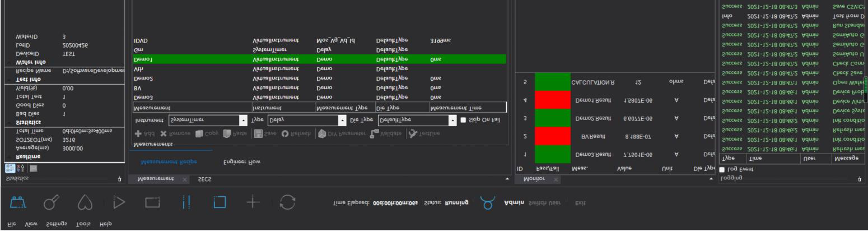
Task: Click the LotID value 20200426
Action: (76, 45)
